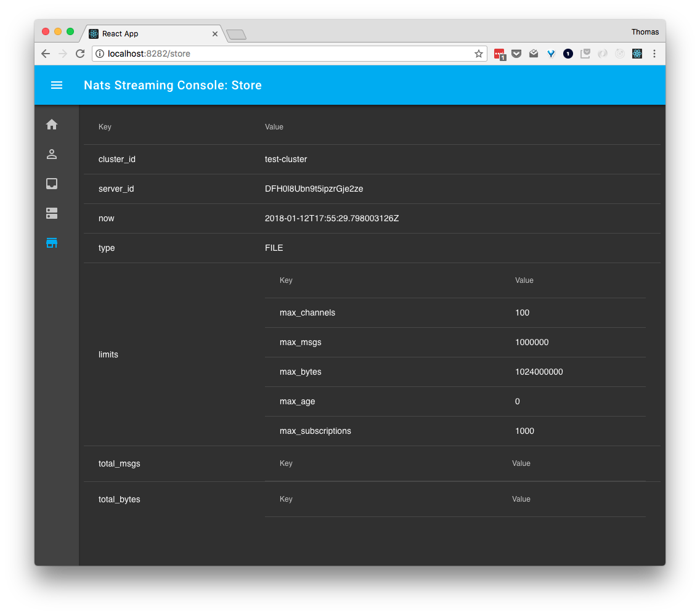Go to the Home sidebar icon

52,124
